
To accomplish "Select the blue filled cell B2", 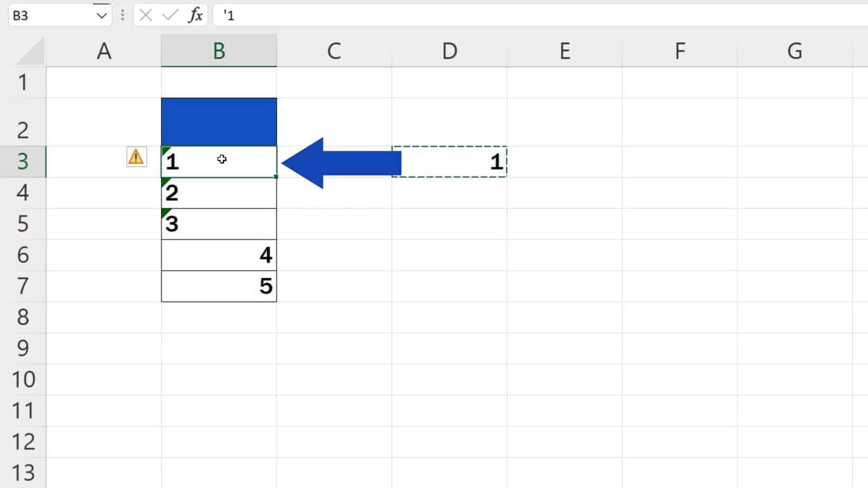I will click(x=219, y=120).
